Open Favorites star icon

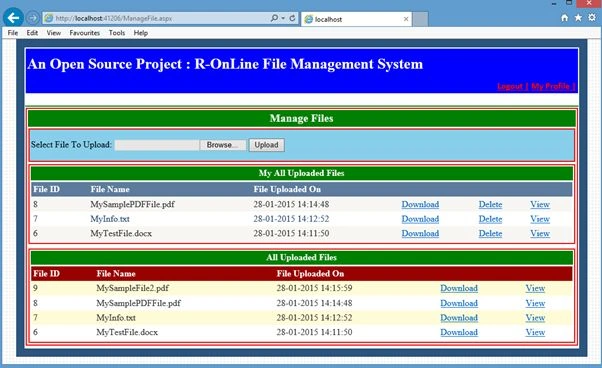[x=578, y=18]
